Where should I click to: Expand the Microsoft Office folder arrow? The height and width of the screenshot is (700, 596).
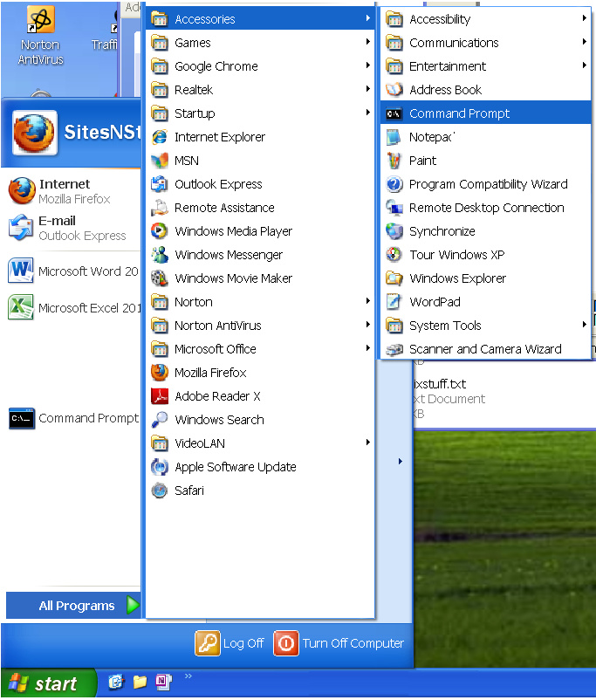(368, 348)
